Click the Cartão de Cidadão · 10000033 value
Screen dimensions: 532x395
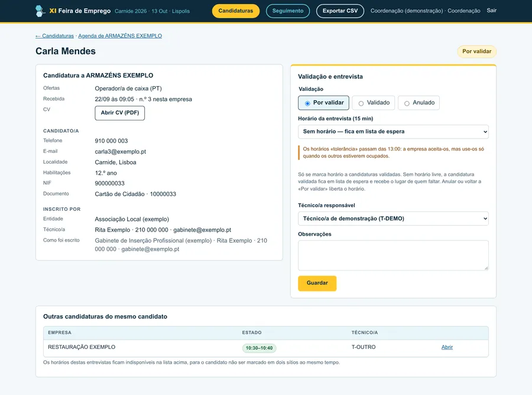tap(135, 194)
